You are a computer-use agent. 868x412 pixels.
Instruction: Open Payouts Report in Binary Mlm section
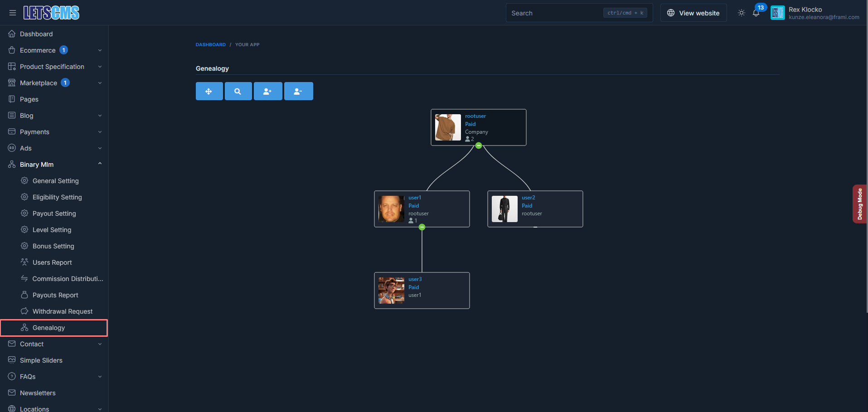(55, 295)
